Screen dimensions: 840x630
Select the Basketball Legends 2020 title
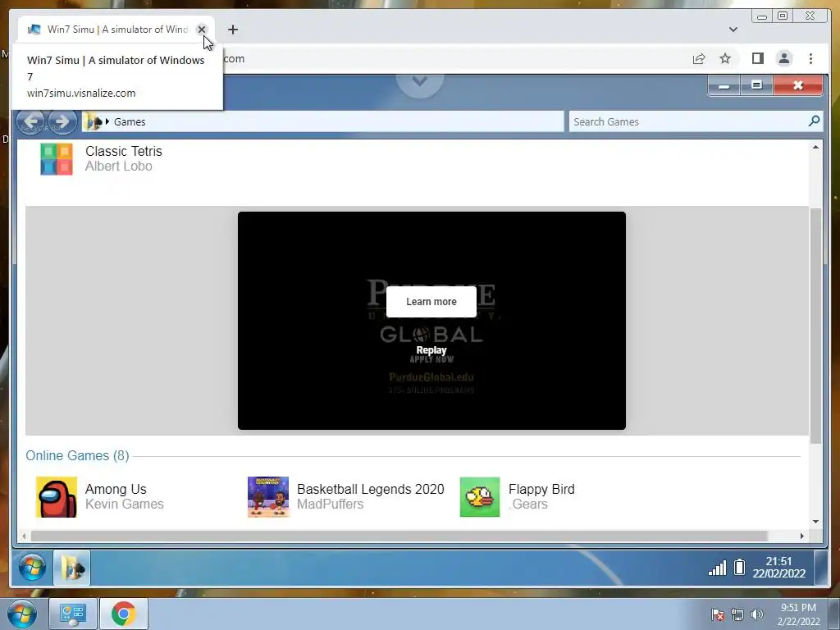[x=371, y=489]
